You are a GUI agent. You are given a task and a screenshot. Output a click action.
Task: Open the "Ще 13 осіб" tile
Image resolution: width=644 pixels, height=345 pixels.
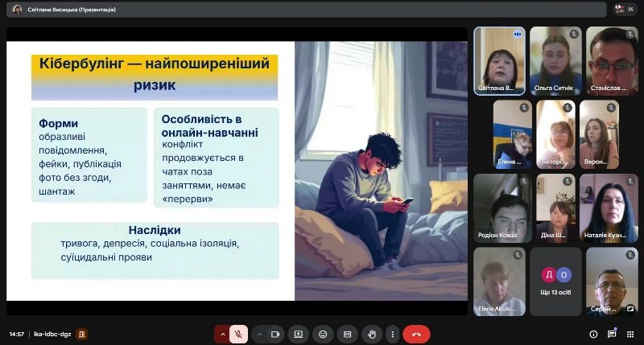click(x=555, y=281)
